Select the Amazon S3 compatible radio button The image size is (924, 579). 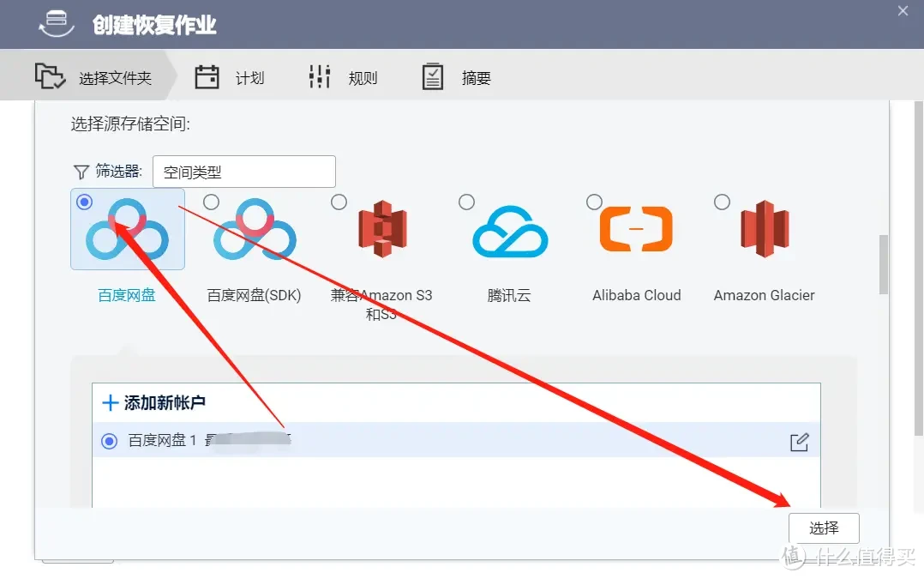pos(339,202)
